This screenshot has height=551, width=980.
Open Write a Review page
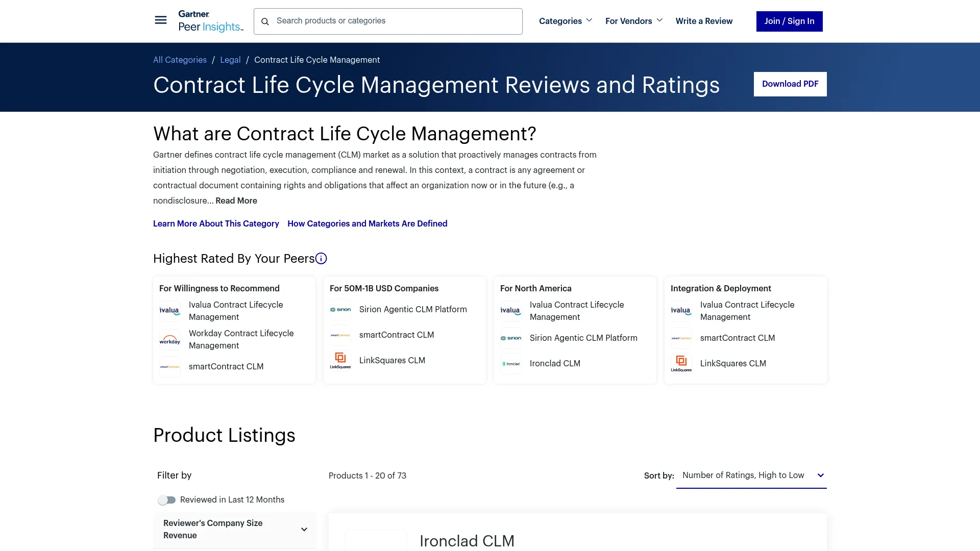click(704, 21)
